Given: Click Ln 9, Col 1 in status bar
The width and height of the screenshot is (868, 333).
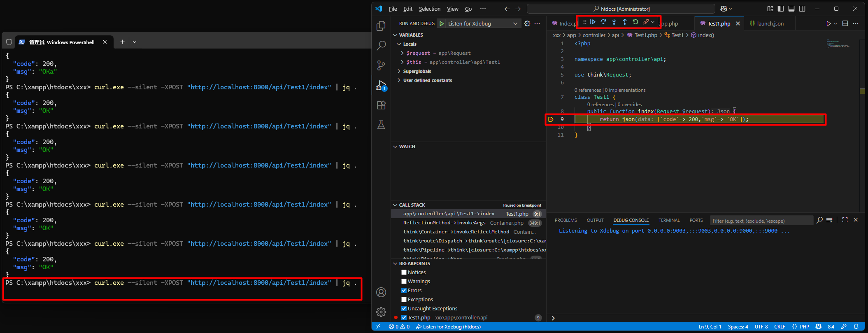Looking at the screenshot, I should [x=710, y=326].
